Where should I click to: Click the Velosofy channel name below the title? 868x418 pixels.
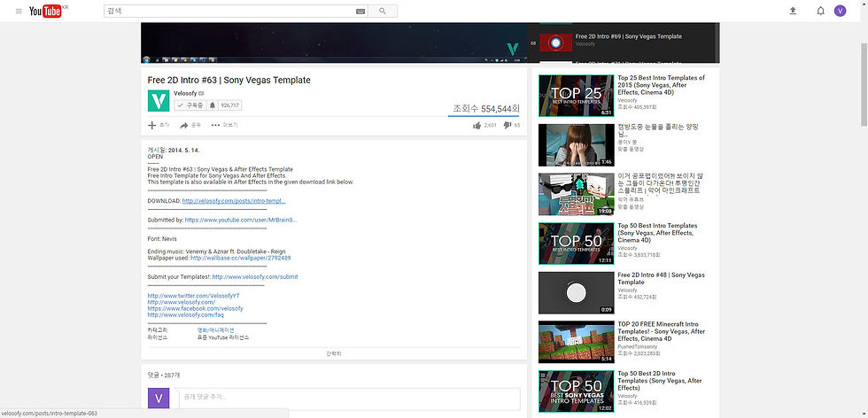185,93
